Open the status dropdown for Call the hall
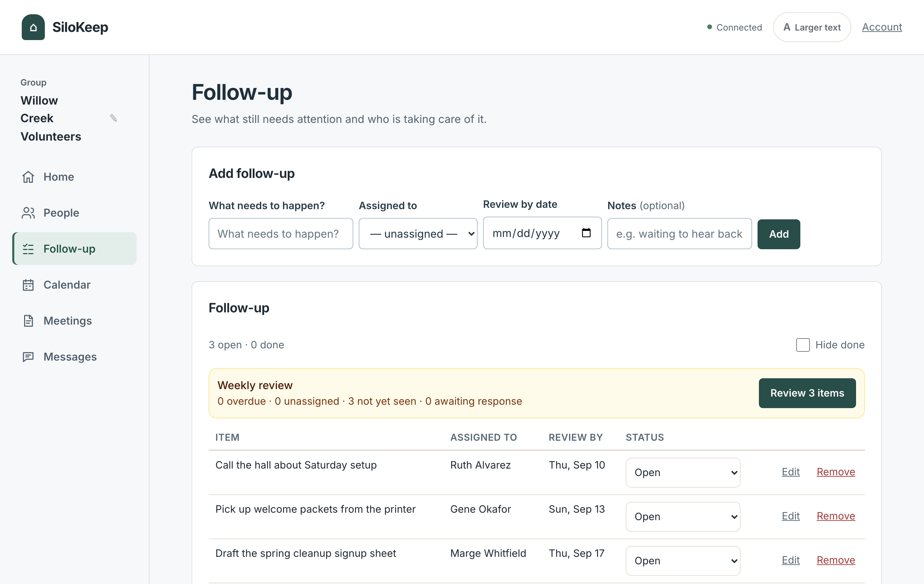 pos(683,472)
